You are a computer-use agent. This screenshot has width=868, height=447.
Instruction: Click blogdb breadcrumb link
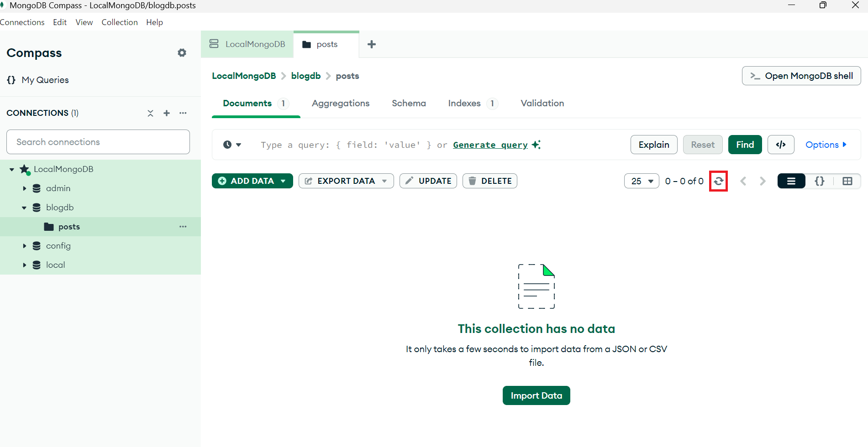click(x=306, y=76)
